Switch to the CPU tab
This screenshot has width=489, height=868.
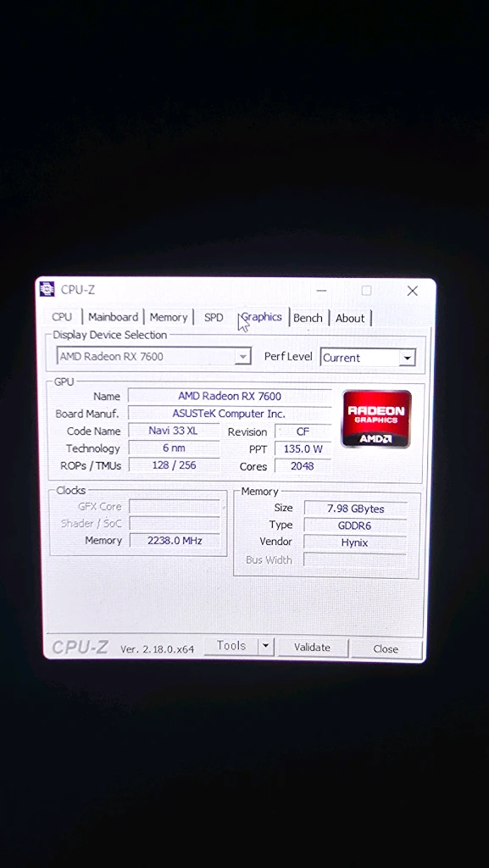(x=62, y=317)
